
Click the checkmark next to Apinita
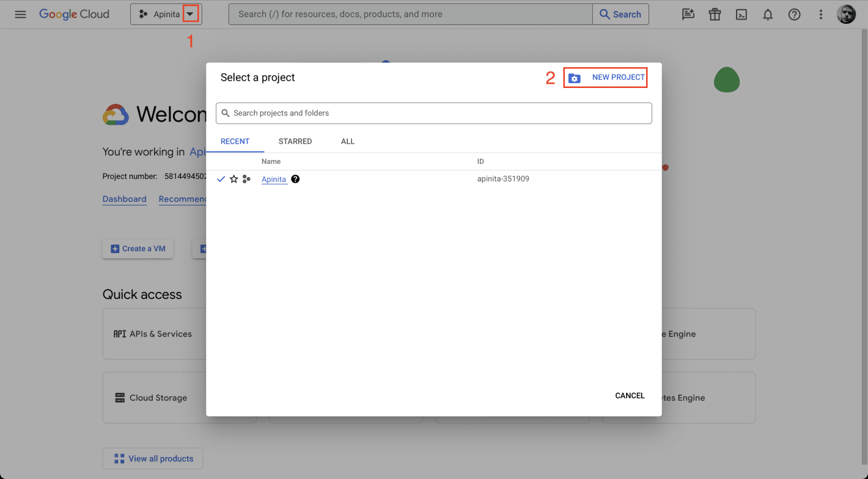point(221,179)
